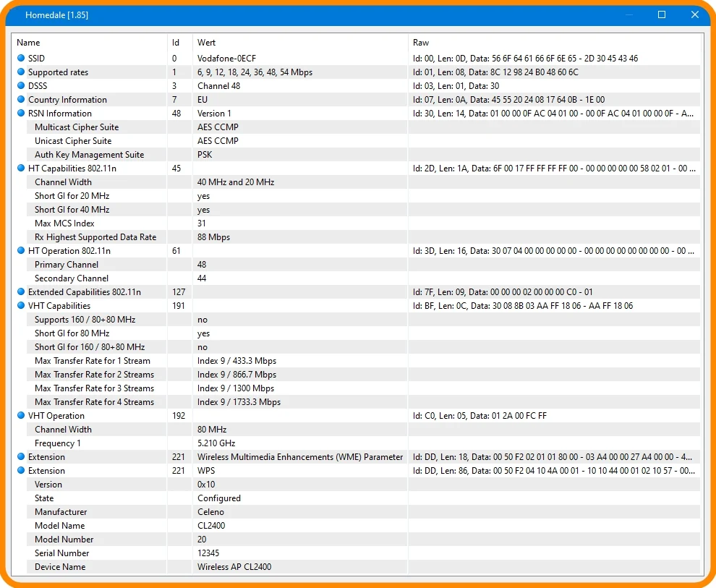Click the Serial Number value 12345

(208, 553)
